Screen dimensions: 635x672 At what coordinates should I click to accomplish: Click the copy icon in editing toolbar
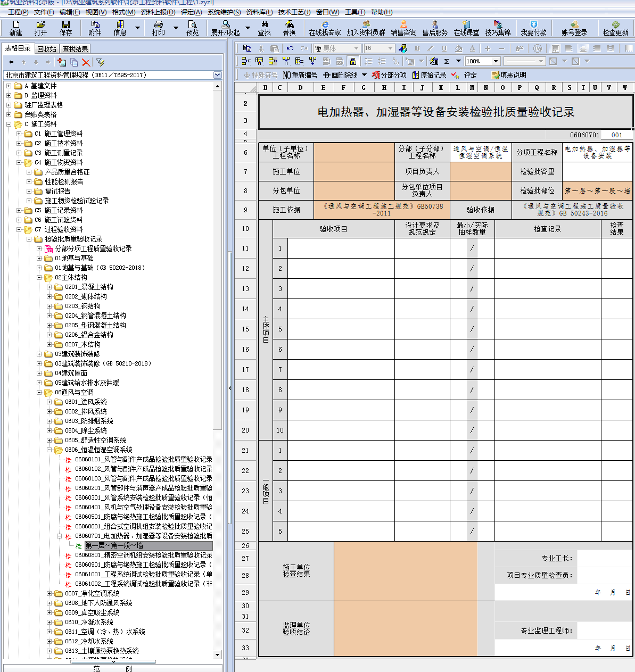tap(248, 48)
